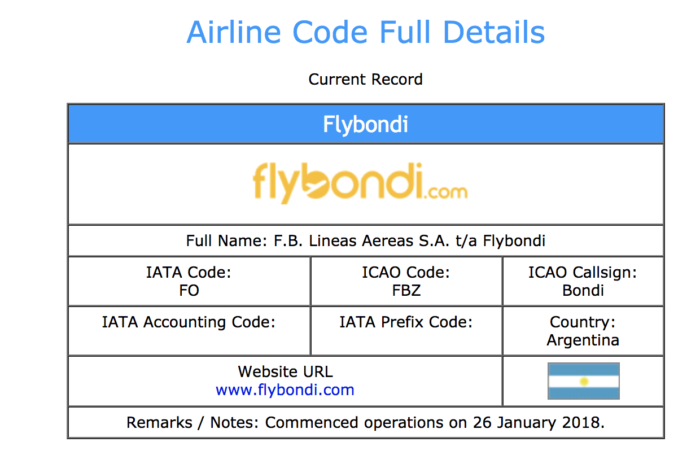Select the ICAO Code label
The image size is (700, 464).
click(x=406, y=272)
